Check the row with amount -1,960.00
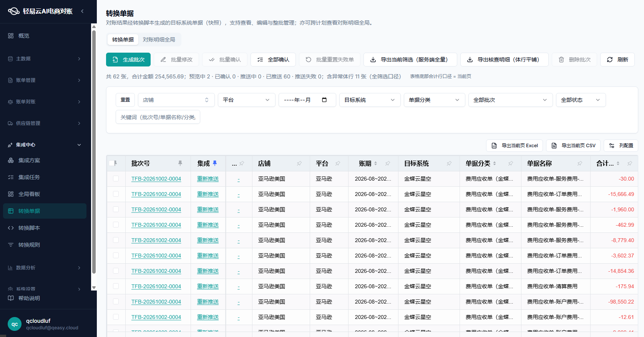The image size is (644, 337). [x=116, y=209]
